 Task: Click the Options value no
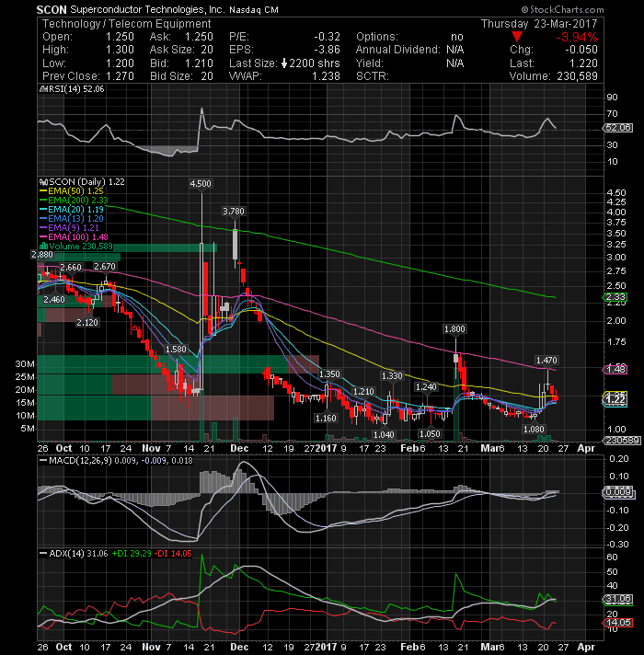tap(457, 37)
